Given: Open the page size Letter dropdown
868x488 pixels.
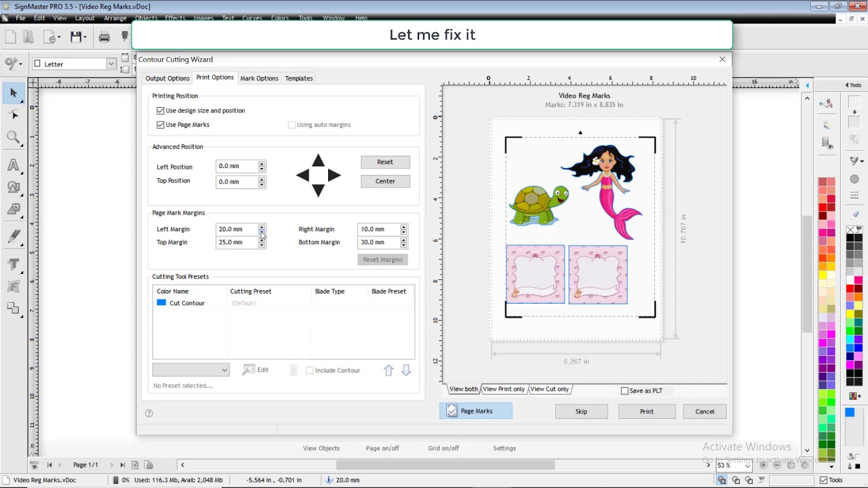Looking at the screenshot, I should (x=111, y=64).
